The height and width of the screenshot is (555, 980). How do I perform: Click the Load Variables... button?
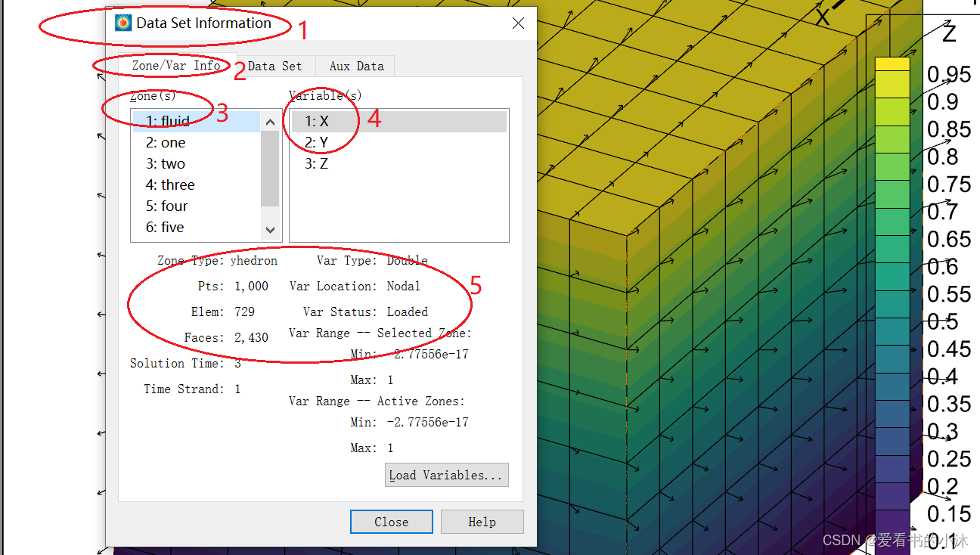(446, 475)
